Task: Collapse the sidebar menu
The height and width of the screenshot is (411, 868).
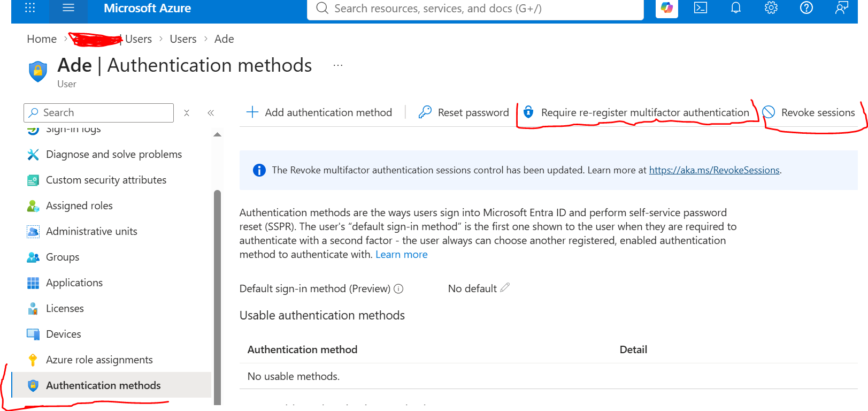Action: point(211,113)
